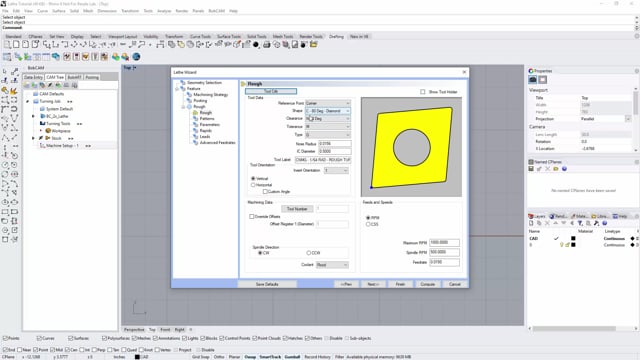Click the black sphere render icon in the toolbar

tap(256, 44)
